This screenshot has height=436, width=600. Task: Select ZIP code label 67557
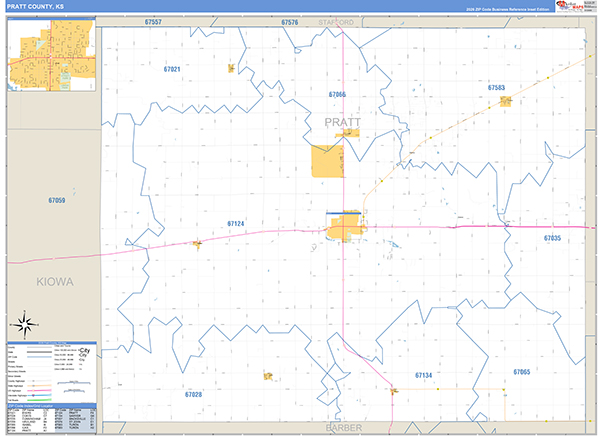(153, 22)
